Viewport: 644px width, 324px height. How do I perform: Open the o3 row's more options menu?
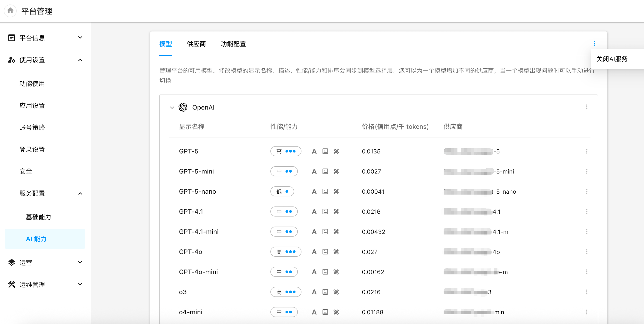586,292
